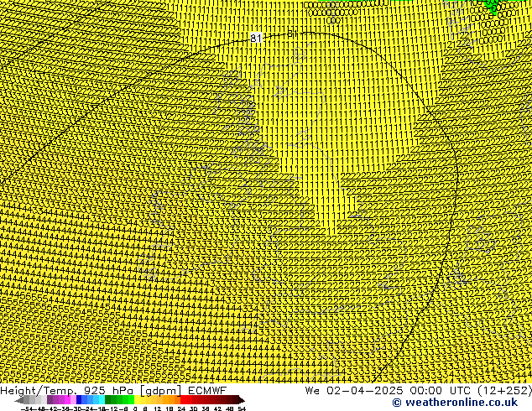
Task: Click the weatheronline.co.uk copyright link
Action: tap(455, 403)
